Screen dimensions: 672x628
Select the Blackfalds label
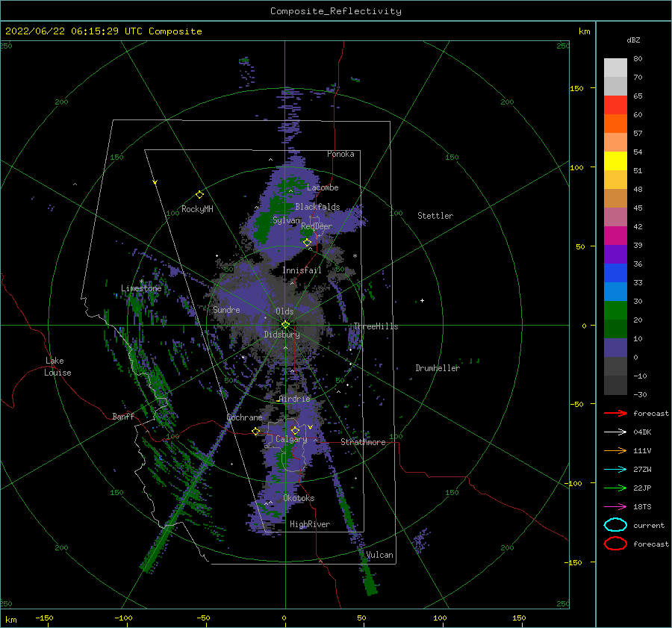click(x=317, y=207)
